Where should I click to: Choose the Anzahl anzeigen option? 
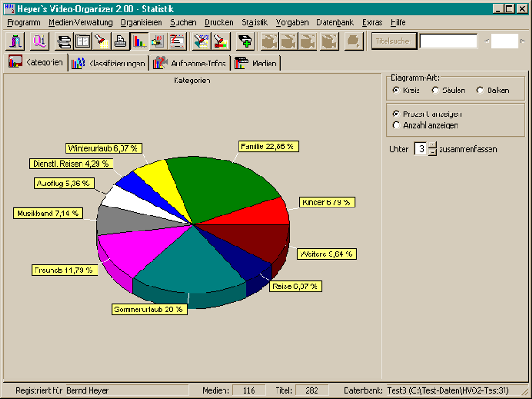point(396,125)
